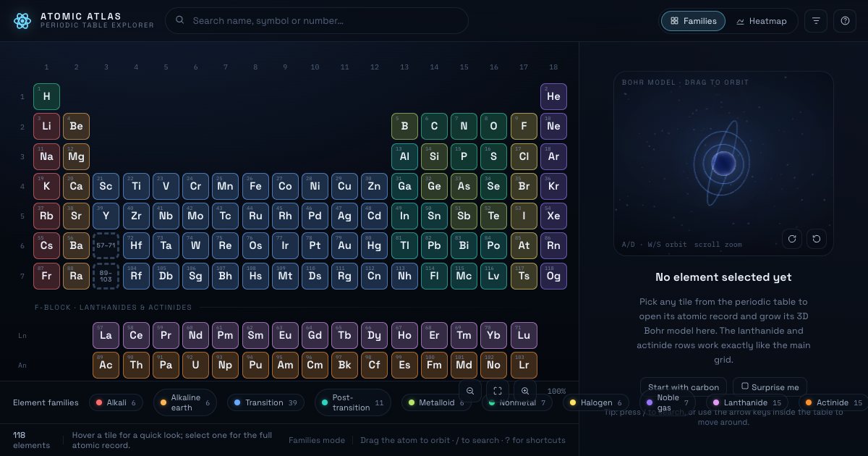Select the Mercury (Hg) tile
The width and height of the screenshot is (868, 456).
pyautogui.click(x=375, y=246)
